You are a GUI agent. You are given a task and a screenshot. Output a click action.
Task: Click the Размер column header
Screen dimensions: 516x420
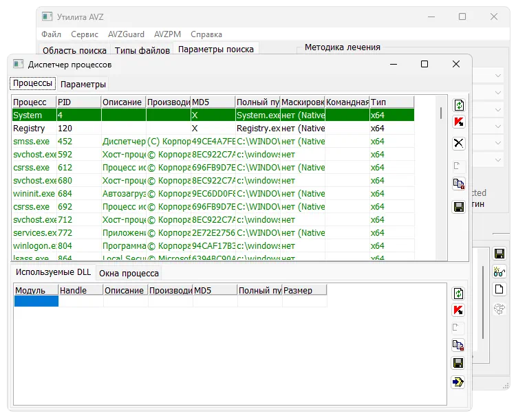pyautogui.click(x=304, y=290)
